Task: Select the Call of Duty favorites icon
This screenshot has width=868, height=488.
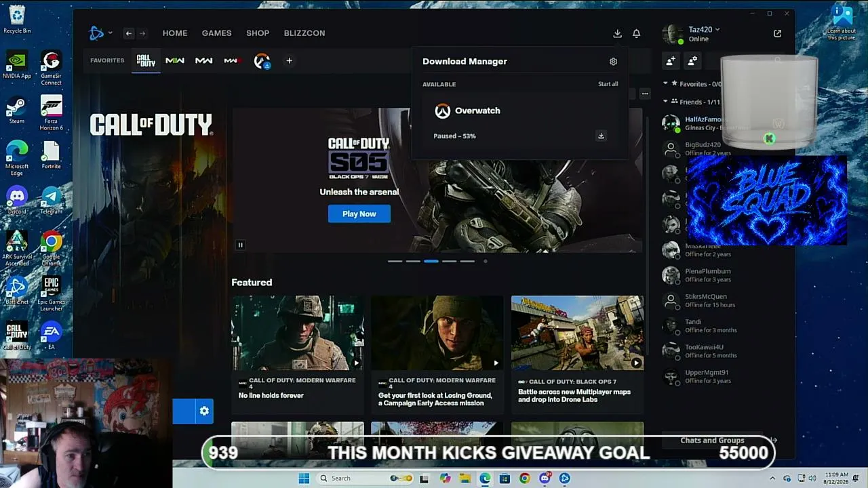Action: [146, 61]
